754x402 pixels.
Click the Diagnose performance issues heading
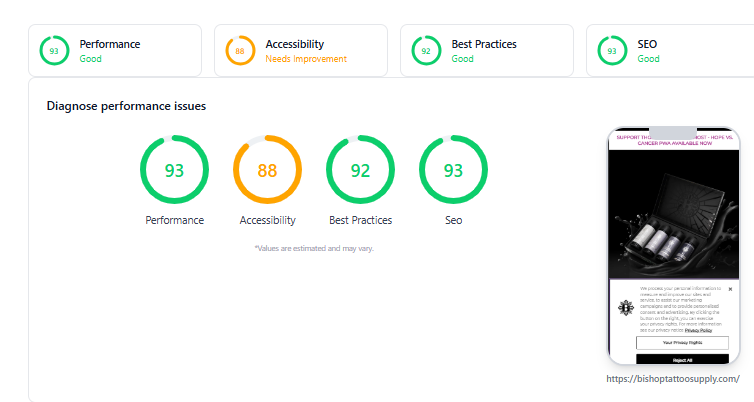click(x=126, y=106)
